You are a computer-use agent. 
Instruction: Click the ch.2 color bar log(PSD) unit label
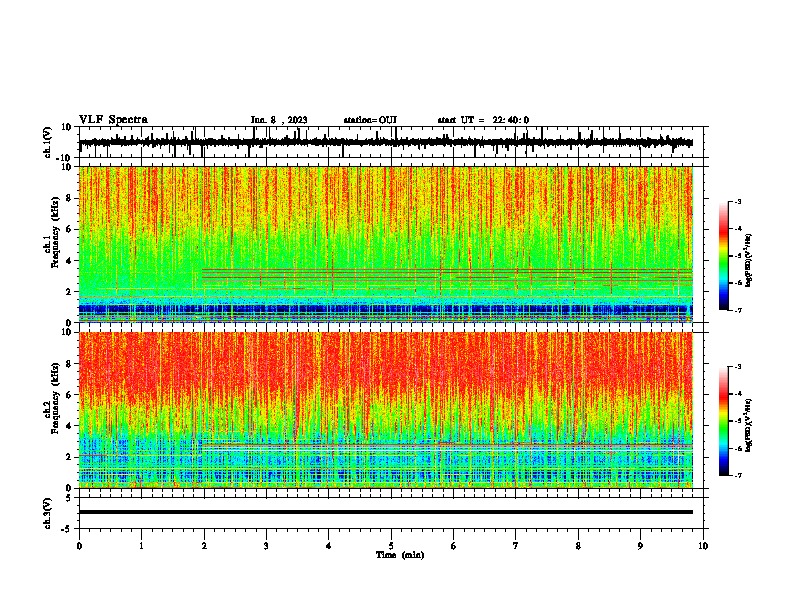(749, 425)
